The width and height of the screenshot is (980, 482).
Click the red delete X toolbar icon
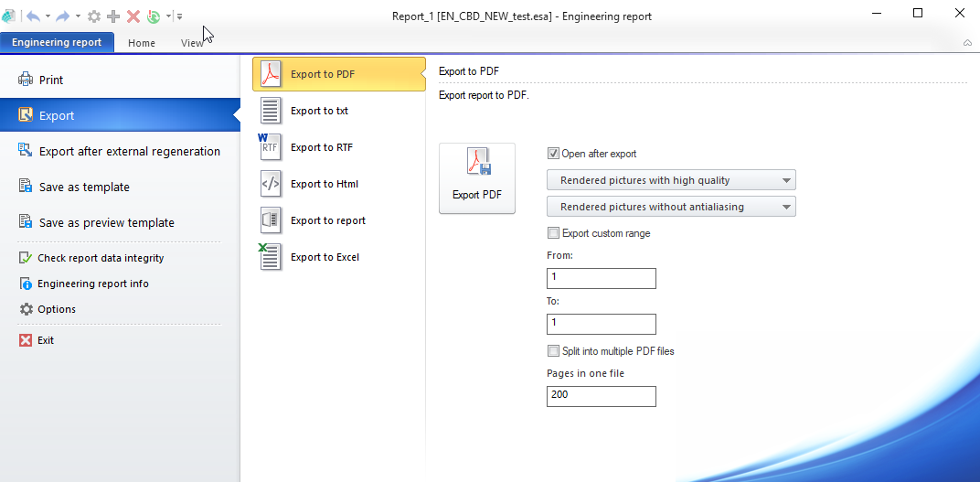pos(133,16)
